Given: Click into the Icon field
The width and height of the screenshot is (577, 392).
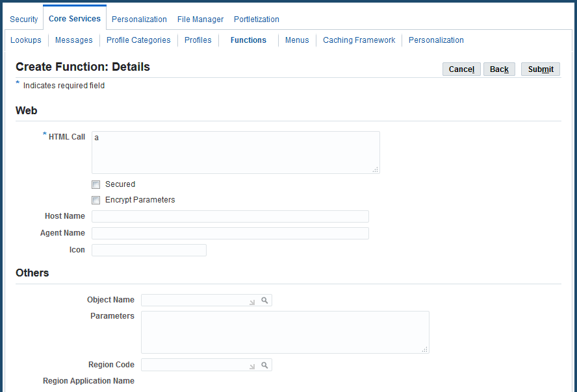Looking at the screenshot, I should (x=149, y=250).
